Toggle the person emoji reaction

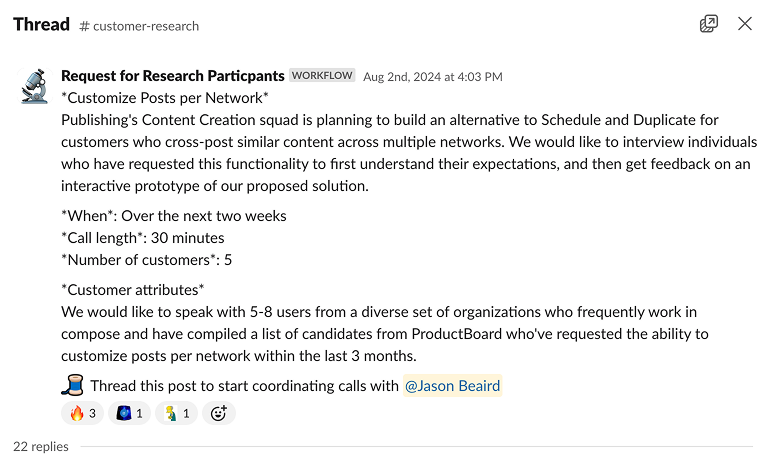178,413
